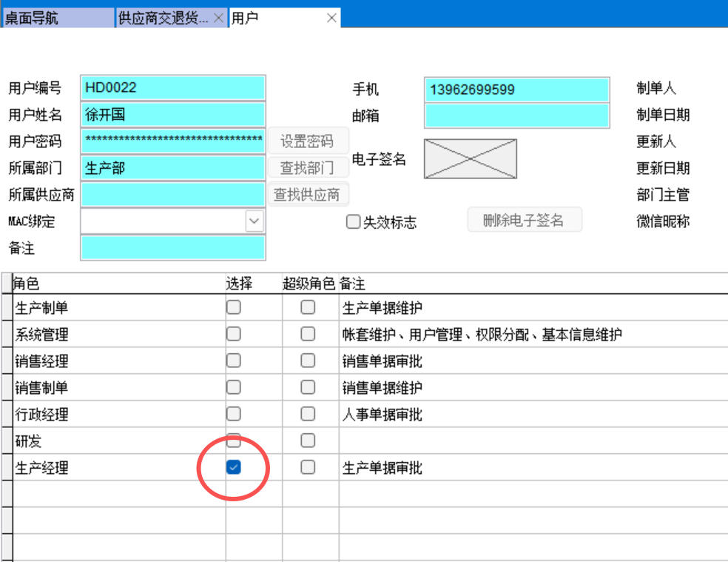Click the 邮箱 input field
728x562 pixels.
516,116
